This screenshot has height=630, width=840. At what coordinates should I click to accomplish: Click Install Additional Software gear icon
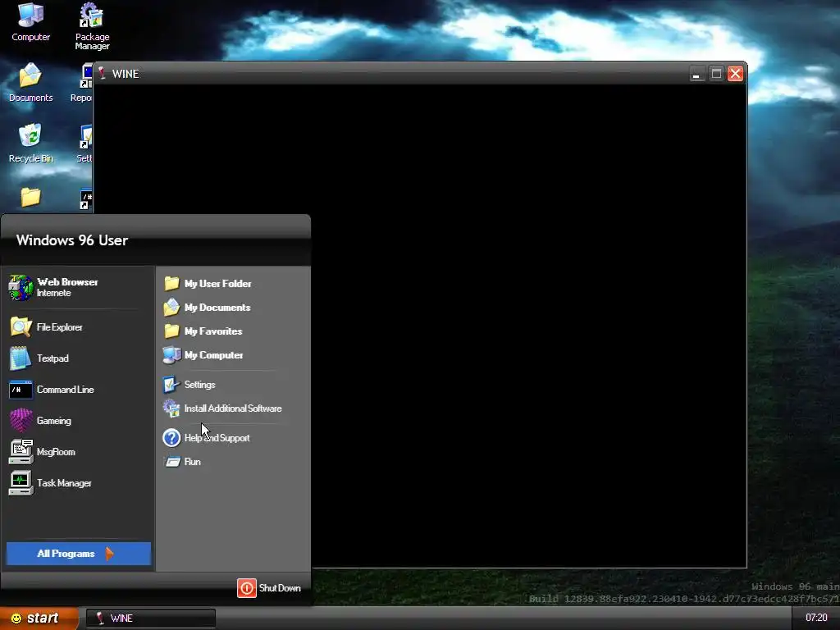pos(171,409)
